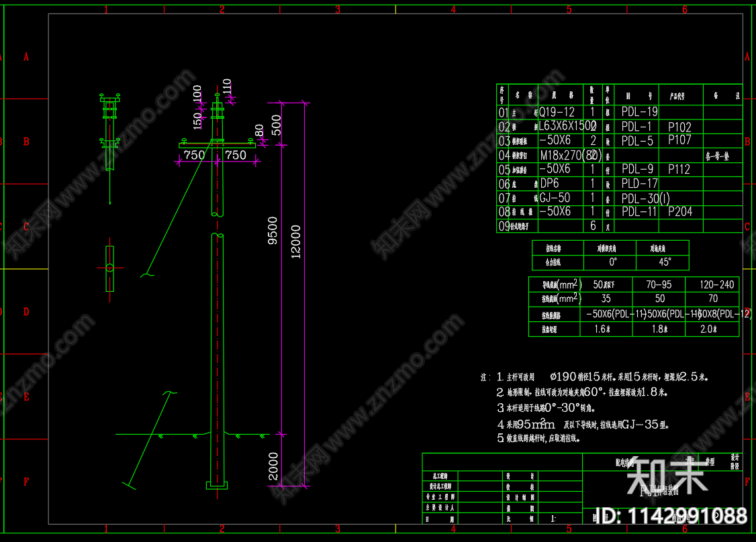Select the 45° angle cell
The width and height of the screenshot is (756, 542).
665,262
